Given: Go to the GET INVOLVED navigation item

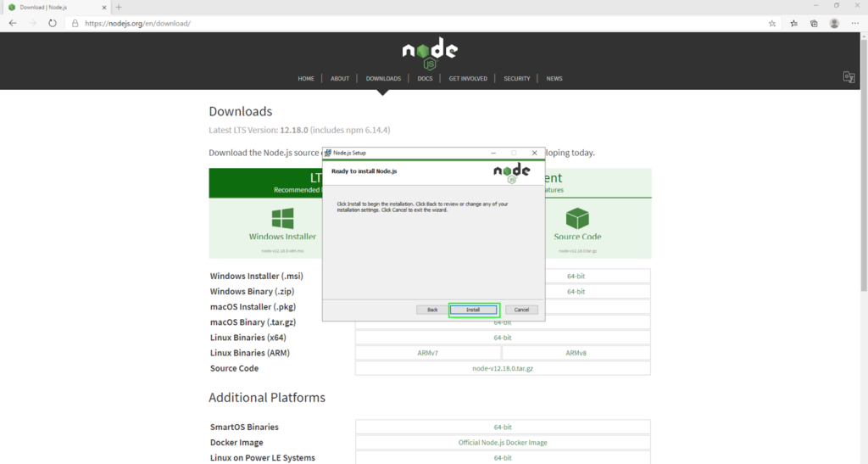Looking at the screenshot, I should pos(468,78).
